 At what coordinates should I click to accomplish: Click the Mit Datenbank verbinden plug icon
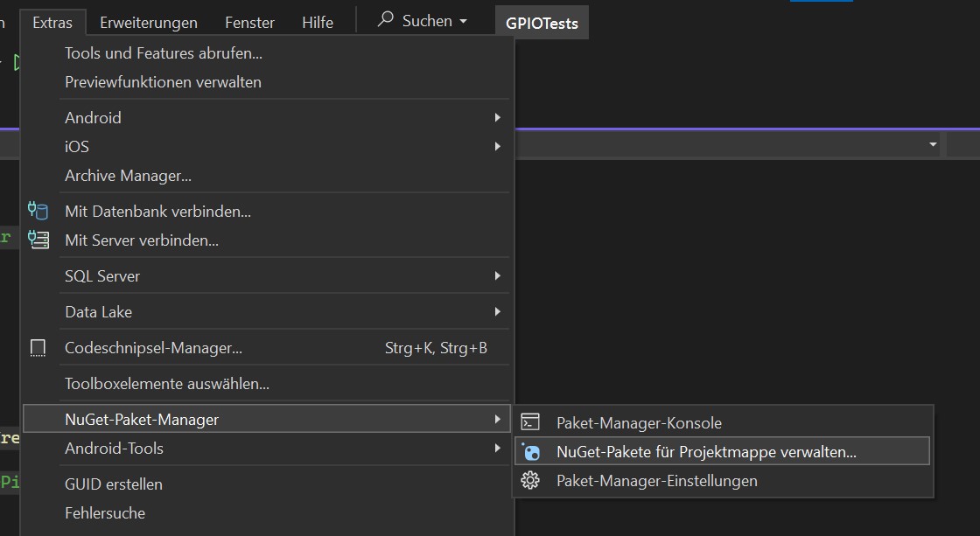tap(38, 211)
